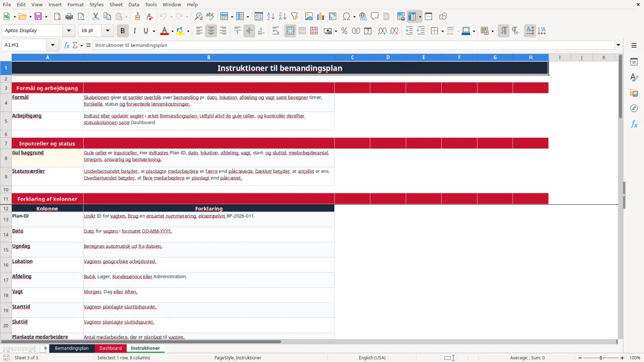Open the Function Wizard fx icon
644x362 pixels.
pyautogui.click(x=67, y=45)
